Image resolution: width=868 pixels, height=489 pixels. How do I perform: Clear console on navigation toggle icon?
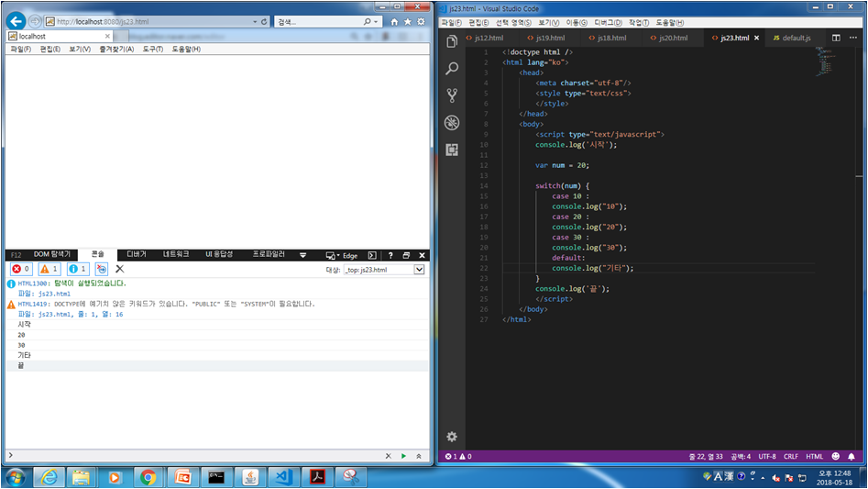click(x=102, y=269)
